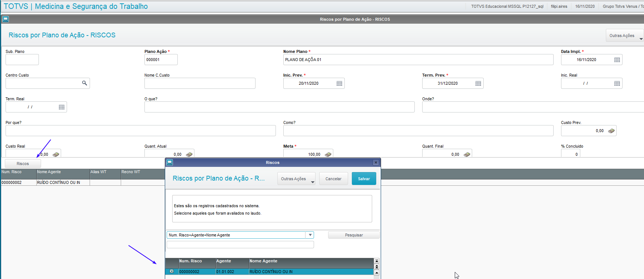Click the Pesquisar button
This screenshot has width=644, height=279.
point(354,235)
